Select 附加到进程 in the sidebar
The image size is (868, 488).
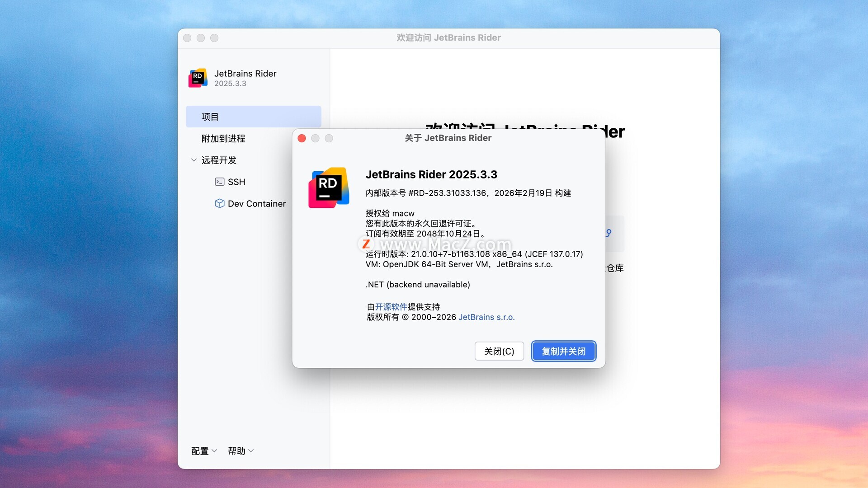click(223, 138)
